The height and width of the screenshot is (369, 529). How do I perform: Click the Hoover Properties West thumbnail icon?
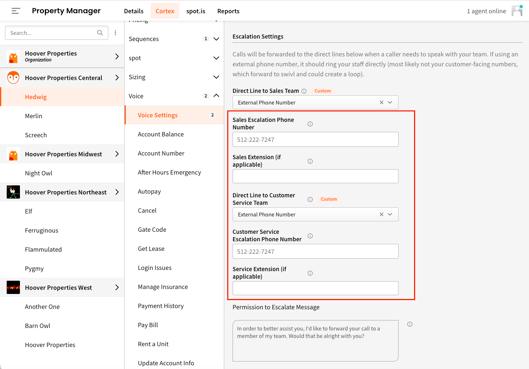pyautogui.click(x=13, y=288)
